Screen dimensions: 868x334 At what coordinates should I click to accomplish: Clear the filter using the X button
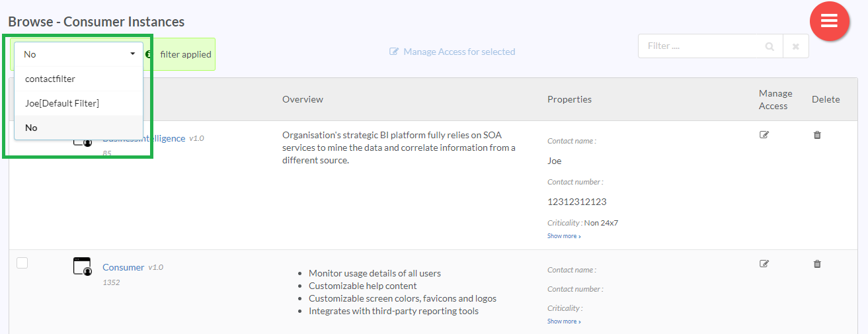coord(795,46)
